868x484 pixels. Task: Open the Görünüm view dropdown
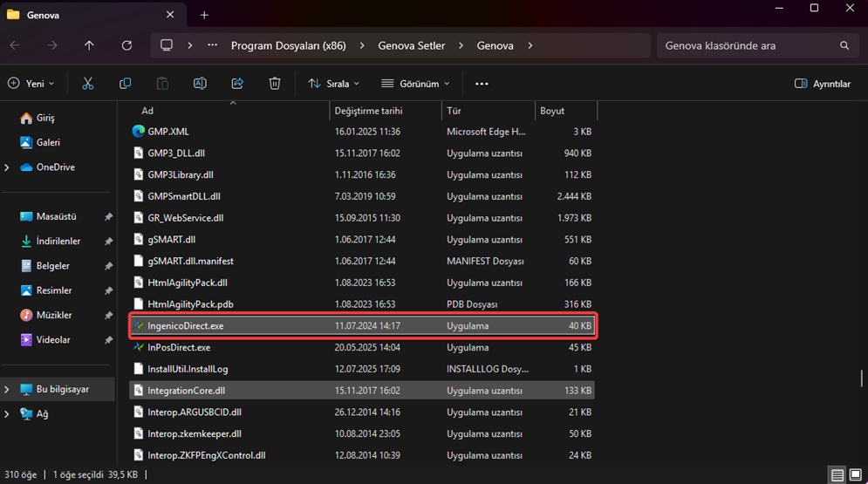click(x=415, y=84)
